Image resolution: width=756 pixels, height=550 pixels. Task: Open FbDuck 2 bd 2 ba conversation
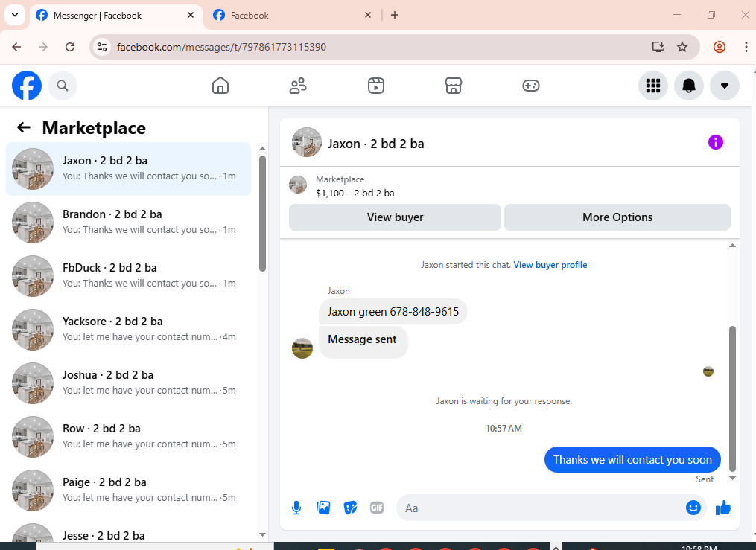pyautogui.click(x=128, y=275)
